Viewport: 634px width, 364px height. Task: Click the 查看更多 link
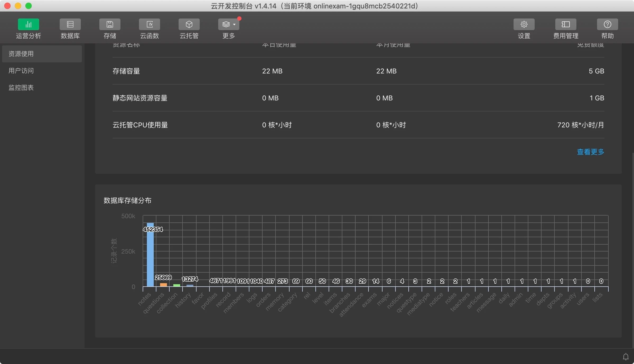click(x=590, y=152)
